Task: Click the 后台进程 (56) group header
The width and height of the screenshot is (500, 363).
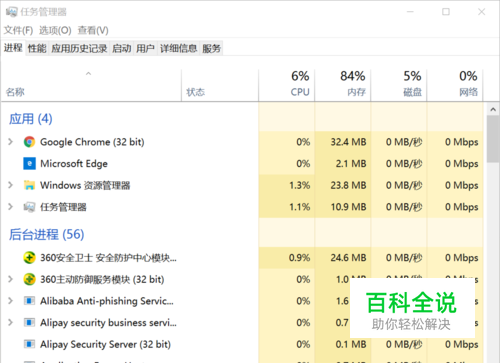Action: [46, 234]
